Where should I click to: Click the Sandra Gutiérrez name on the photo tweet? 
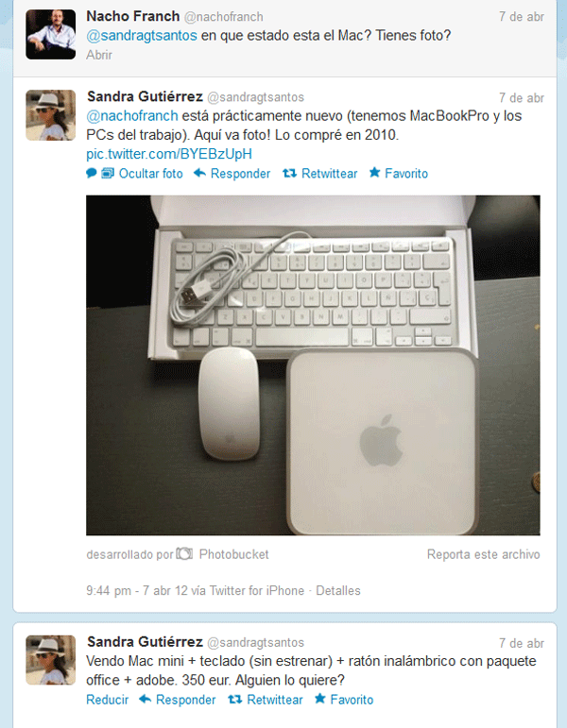[145, 96]
